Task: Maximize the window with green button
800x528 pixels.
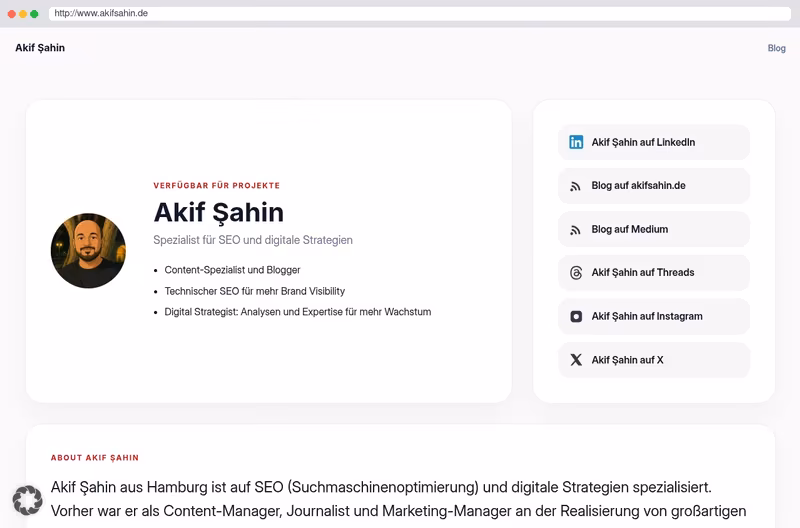Action: tap(34, 14)
